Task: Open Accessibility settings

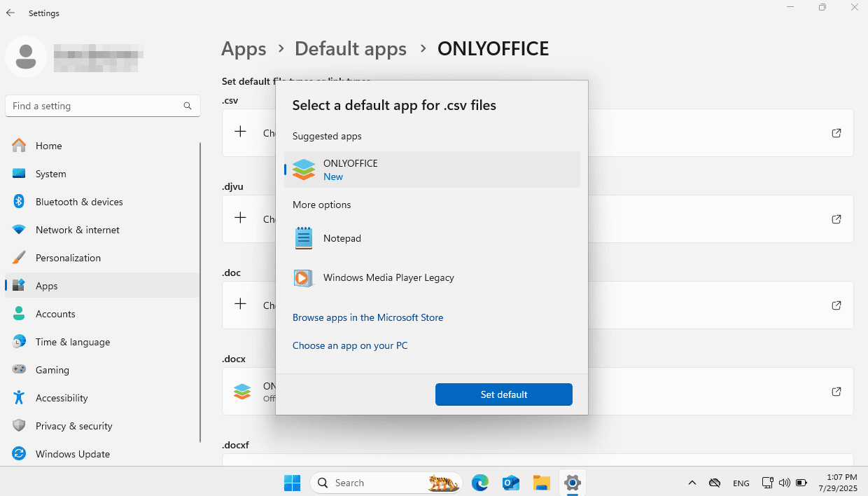Action: pos(102,398)
